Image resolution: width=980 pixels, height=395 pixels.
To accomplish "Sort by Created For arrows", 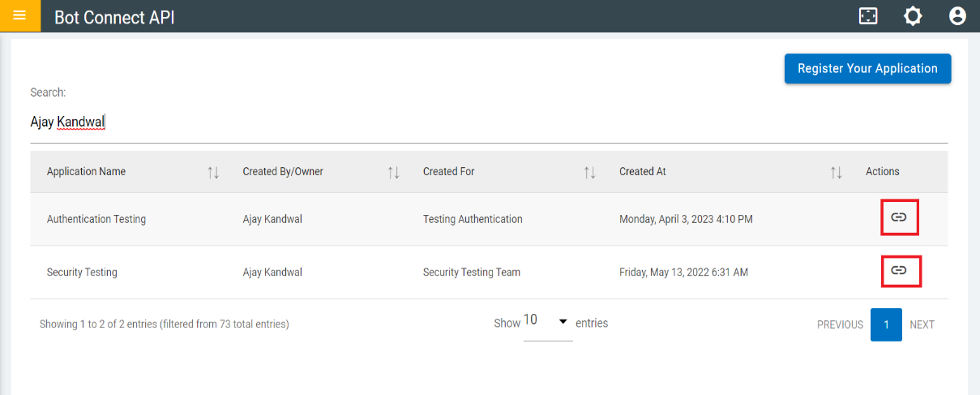I will [x=590, y=172].
